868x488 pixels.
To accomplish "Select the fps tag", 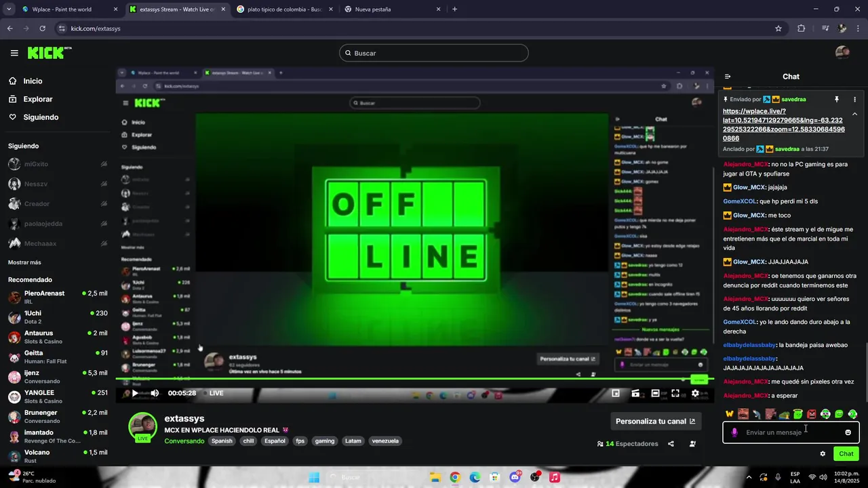I will pyautogui.click(x=300, y=441).
